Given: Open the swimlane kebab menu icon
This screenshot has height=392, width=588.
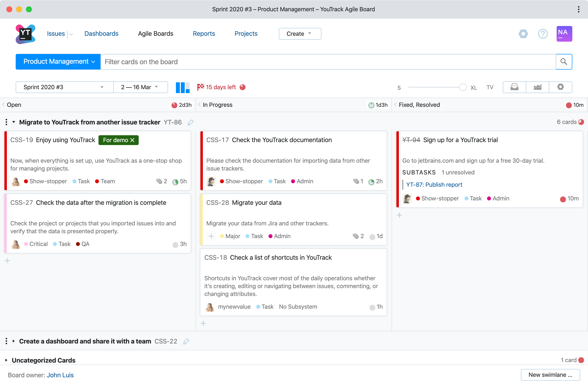Looking at the screenshot, I should pos(6,122).
